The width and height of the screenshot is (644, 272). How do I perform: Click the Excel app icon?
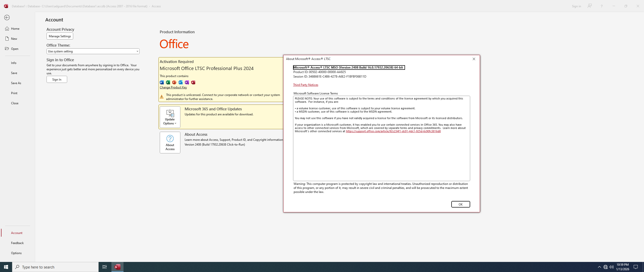[168, 82]
